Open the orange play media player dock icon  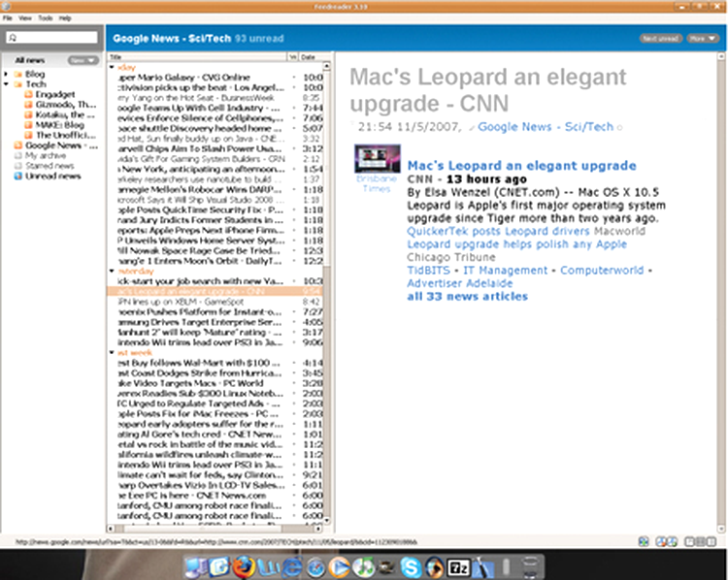tap(340, 567)
